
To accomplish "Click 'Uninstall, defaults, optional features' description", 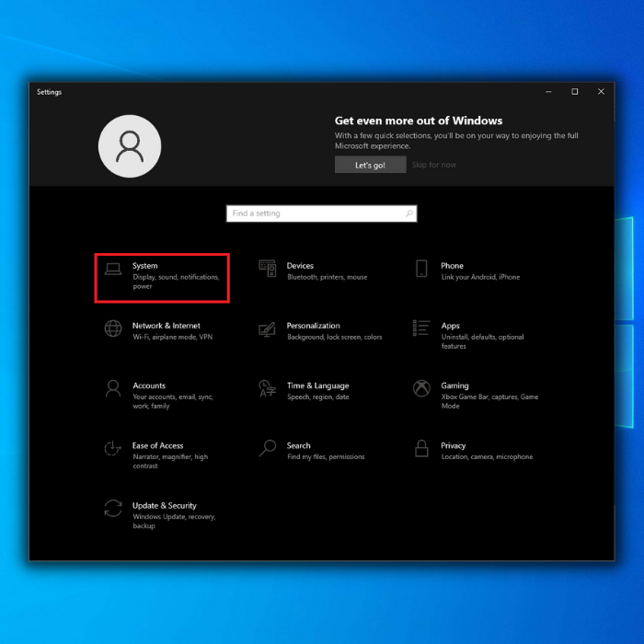I will tap(483, 341).
